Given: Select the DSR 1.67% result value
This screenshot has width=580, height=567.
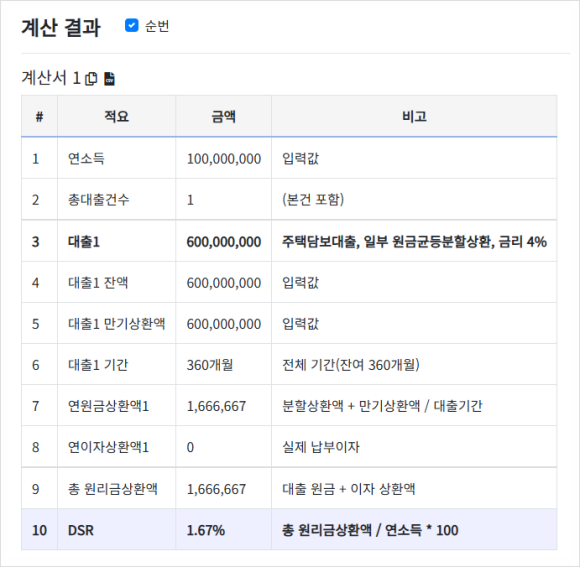Looking at the screenshot, I should [206, 530].
